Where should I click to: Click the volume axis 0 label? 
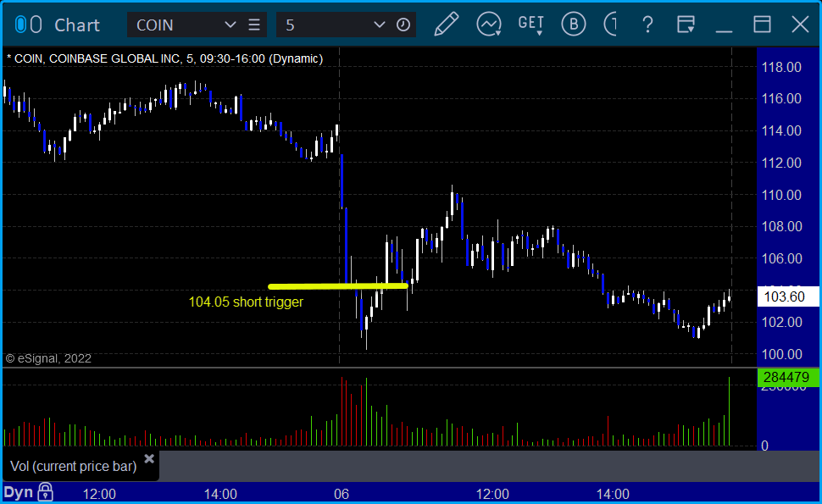pos(765,446)
